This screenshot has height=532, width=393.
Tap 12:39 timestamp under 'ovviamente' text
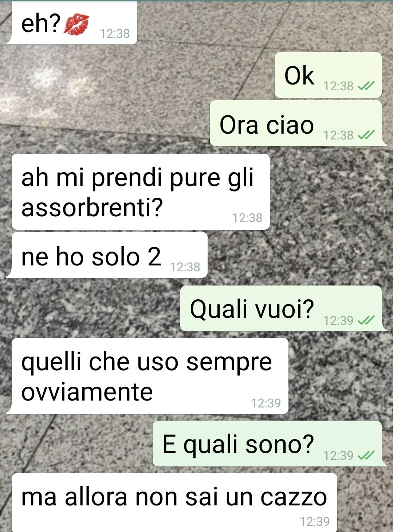click(266, 403)
